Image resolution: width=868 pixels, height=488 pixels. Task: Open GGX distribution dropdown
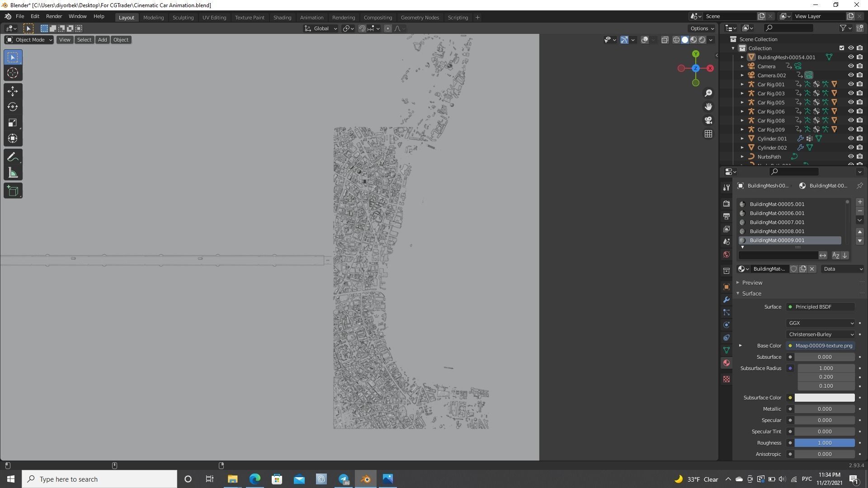(820, 323)
